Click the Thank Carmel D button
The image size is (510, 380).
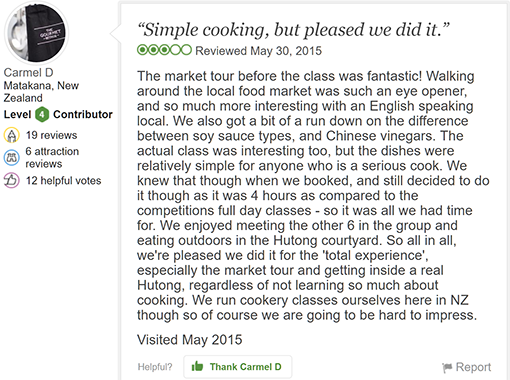tap(238, 367)
